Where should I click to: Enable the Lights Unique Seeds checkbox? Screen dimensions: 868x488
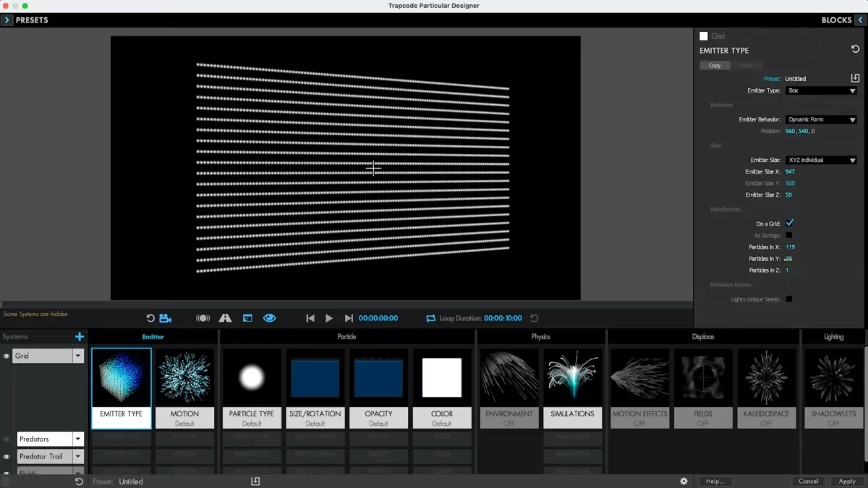click(789, 299)
